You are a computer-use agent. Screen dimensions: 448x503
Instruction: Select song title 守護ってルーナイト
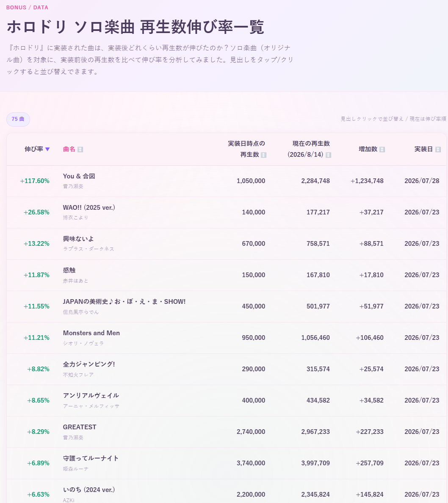coord(91,459)
